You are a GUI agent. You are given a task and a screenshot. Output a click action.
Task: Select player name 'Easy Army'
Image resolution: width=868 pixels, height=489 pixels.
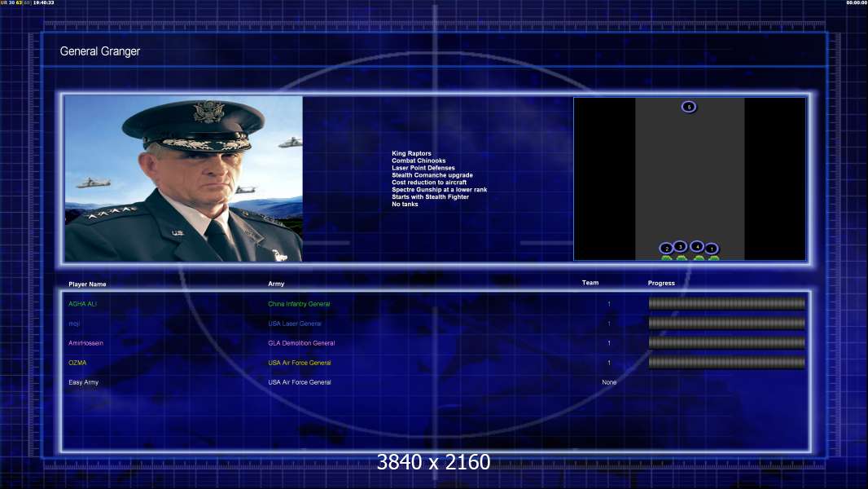(x=84, y=383)
